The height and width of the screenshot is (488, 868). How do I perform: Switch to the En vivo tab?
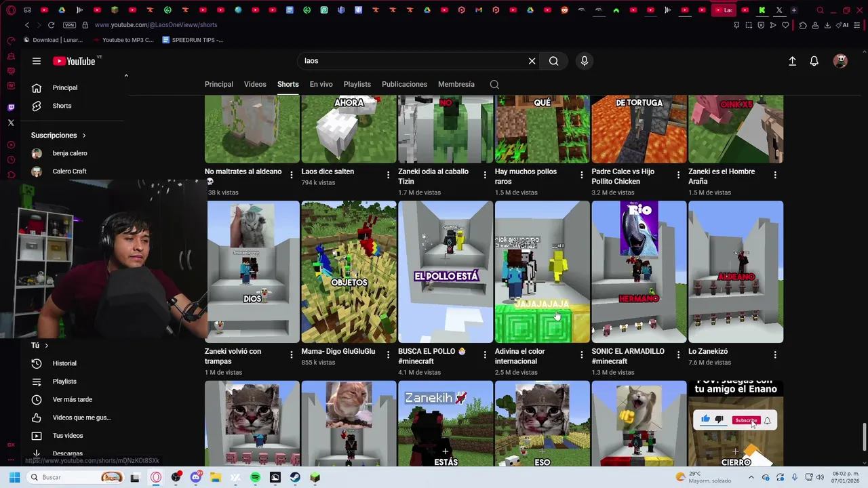point(321,84)
